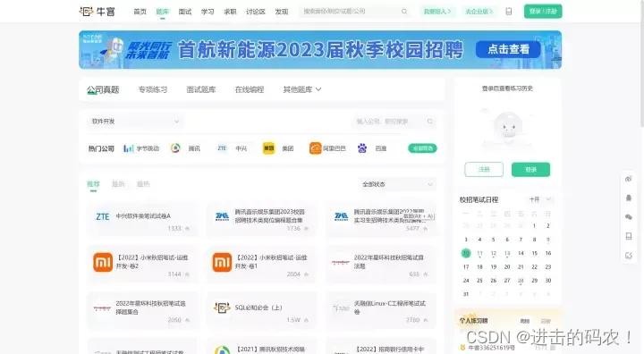This screenshot has height=354, width=644.
Task: Click the green 登录 button in sidebar panel
Action: coord(530,169)
